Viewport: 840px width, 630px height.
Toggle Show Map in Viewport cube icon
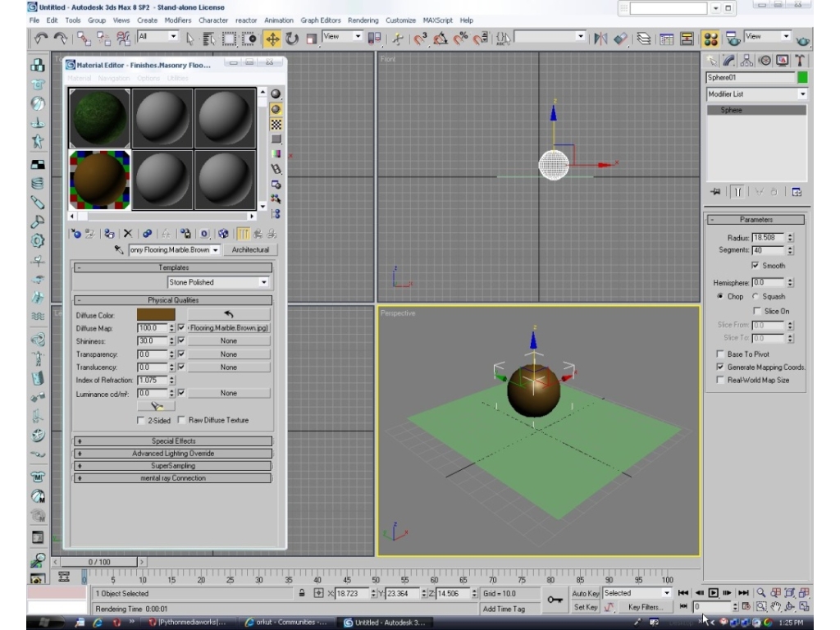pos(223,234)
